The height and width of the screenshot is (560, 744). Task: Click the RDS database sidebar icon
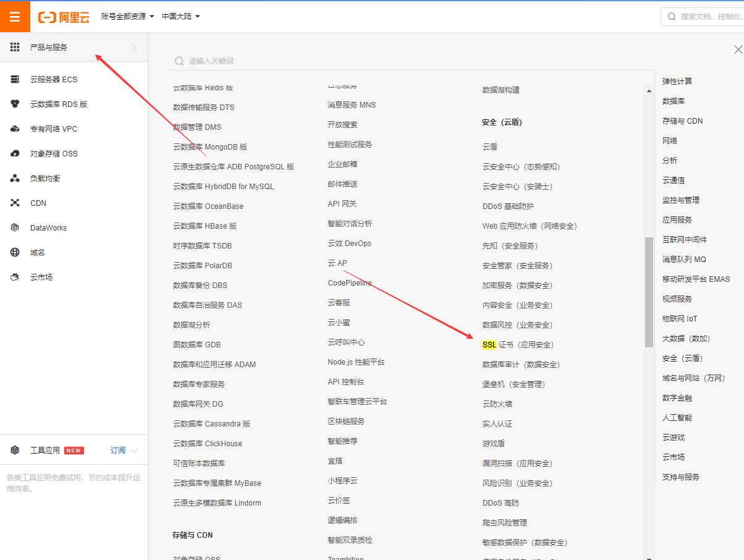click(15, 104)
